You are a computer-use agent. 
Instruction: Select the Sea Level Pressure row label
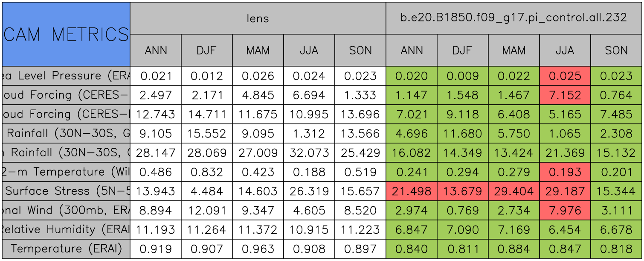pos(66,76)
